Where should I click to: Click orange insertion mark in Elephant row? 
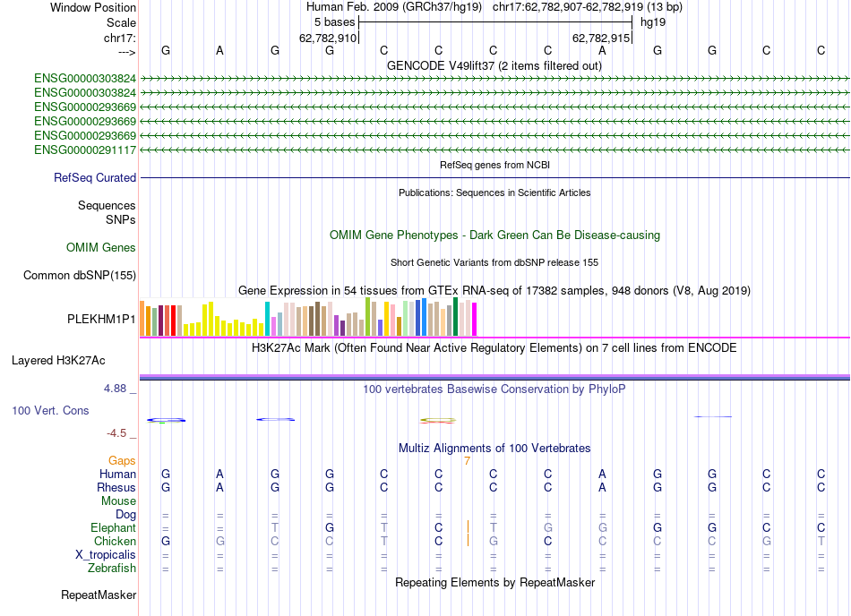[468, 527]
